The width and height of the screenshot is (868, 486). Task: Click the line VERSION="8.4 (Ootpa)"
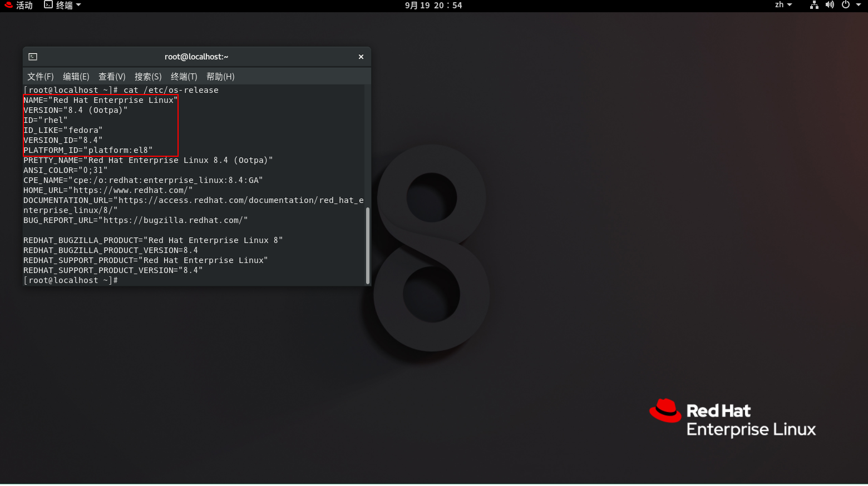[76, 110]
